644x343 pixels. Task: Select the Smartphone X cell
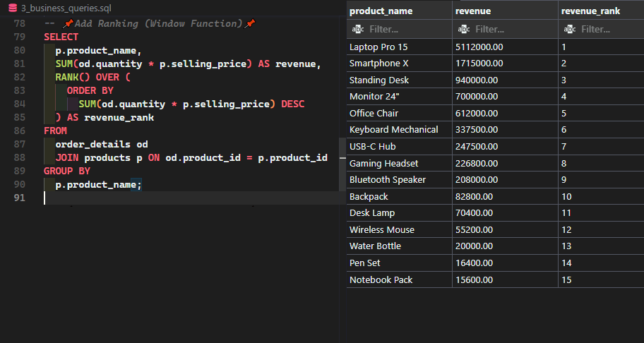pos(399,64)
